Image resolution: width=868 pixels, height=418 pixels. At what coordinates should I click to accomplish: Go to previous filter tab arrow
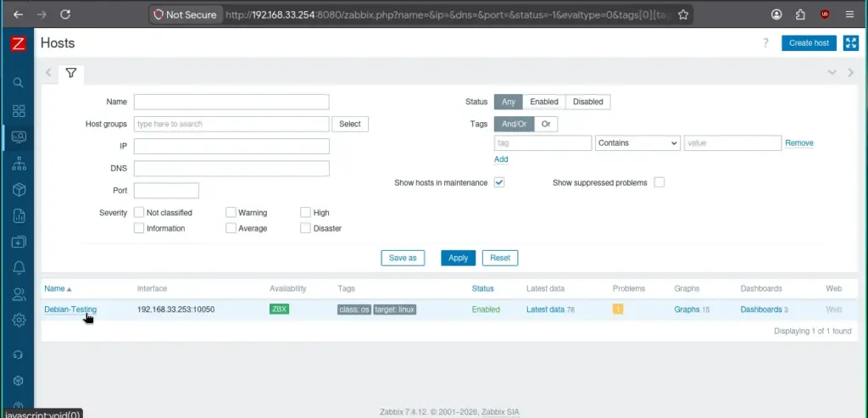click(x=48, y=73)
